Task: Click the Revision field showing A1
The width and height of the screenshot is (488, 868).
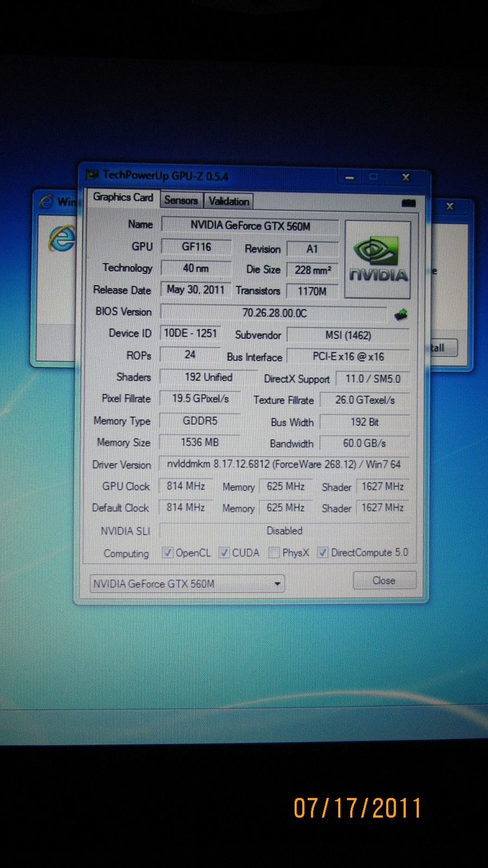Action: pos(312,249)
